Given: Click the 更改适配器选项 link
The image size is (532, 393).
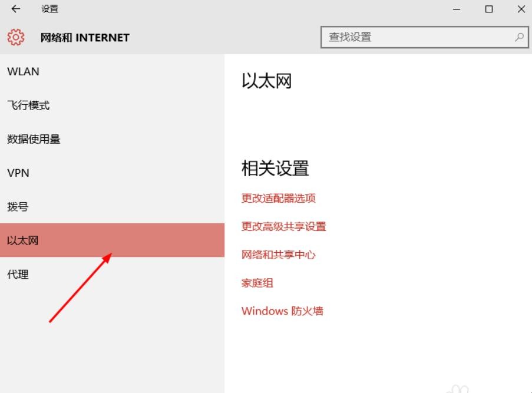Looking at the screenshot, I should [279, 198].
